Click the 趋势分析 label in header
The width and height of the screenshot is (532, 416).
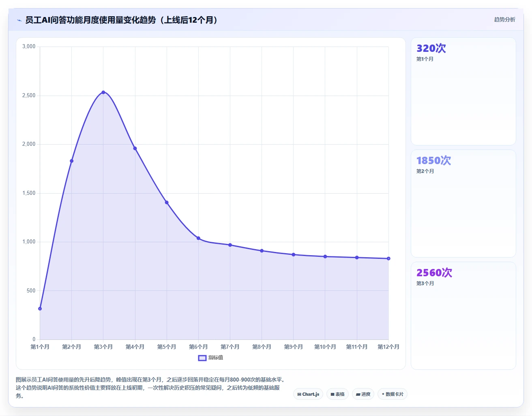coord(504,19)
